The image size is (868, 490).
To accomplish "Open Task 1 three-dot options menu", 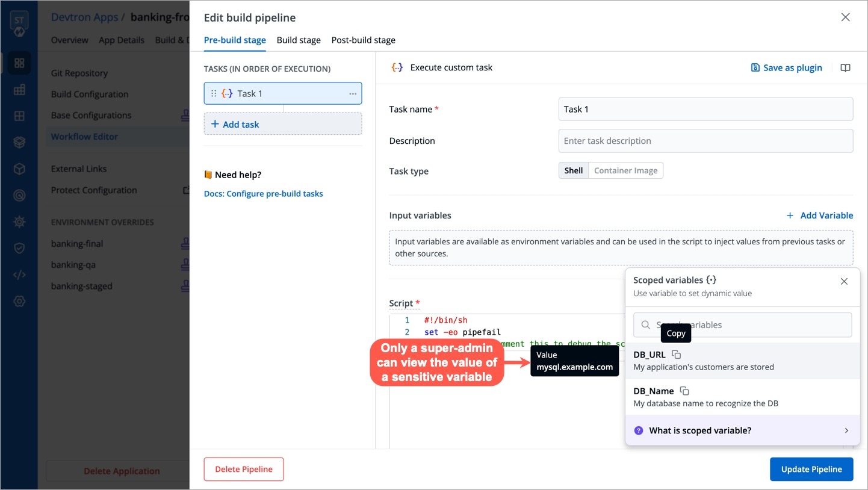I will [353, 93].
